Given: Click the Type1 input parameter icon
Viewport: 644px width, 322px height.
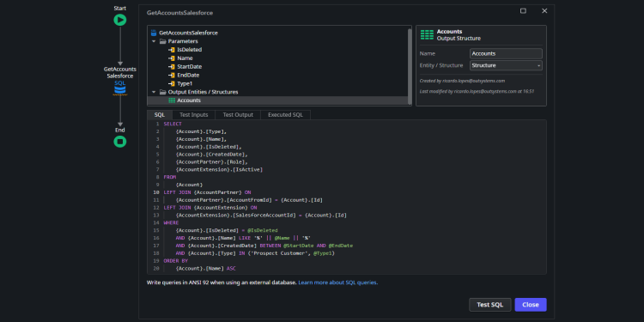Looking at the screenshot, I should (172, 84).
